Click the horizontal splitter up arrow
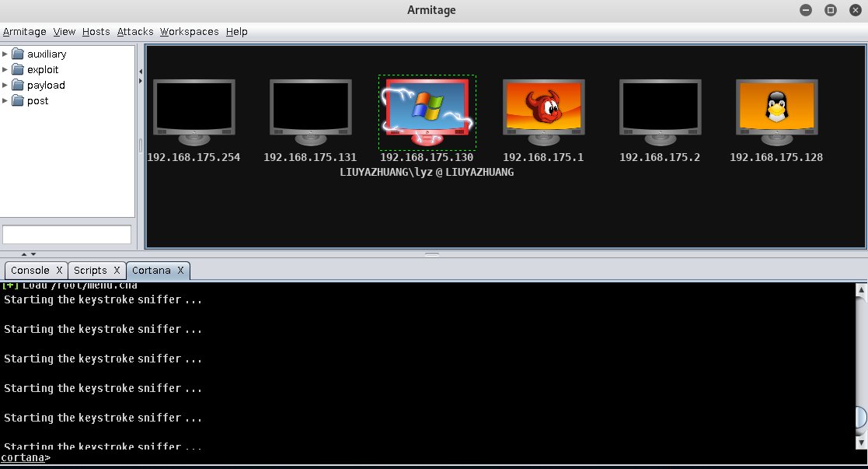Viewport: 868px width, 469px height. [x=24, y=254]
